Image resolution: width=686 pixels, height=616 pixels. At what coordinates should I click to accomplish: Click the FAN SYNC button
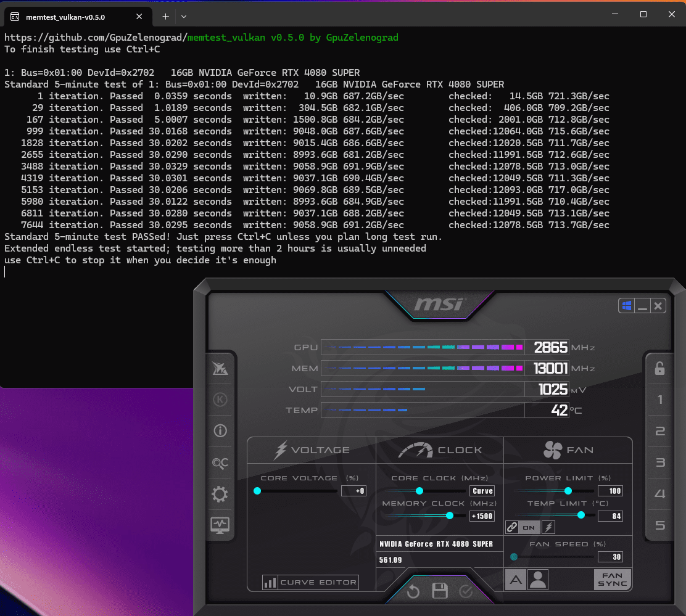[x=613, y=579]
